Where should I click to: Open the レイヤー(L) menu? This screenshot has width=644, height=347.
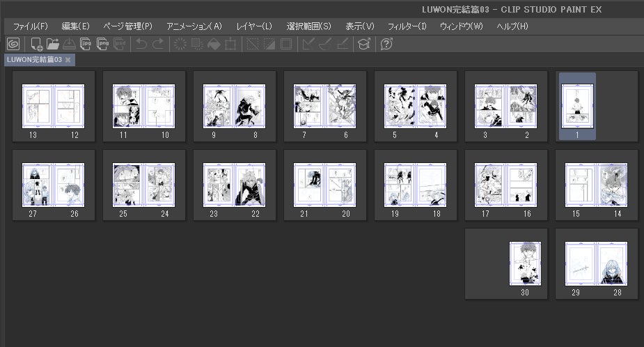pos(254,26)
